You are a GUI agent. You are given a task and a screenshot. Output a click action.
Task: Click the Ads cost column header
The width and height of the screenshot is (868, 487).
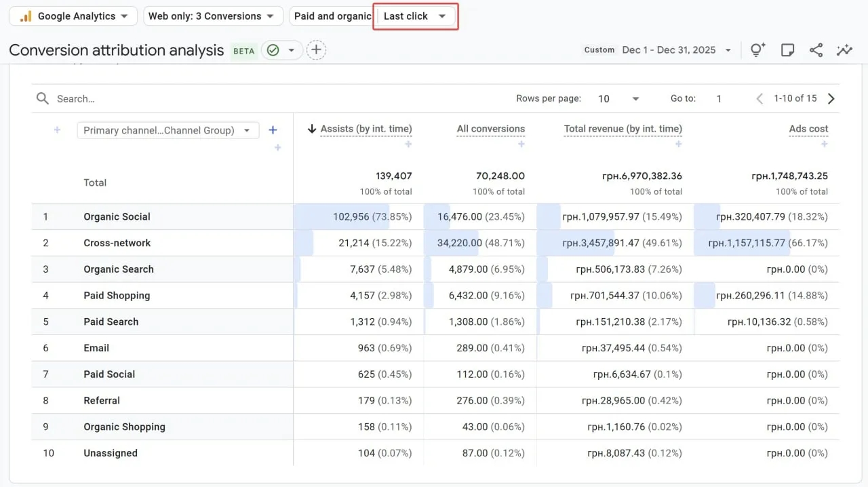[808, 129]
